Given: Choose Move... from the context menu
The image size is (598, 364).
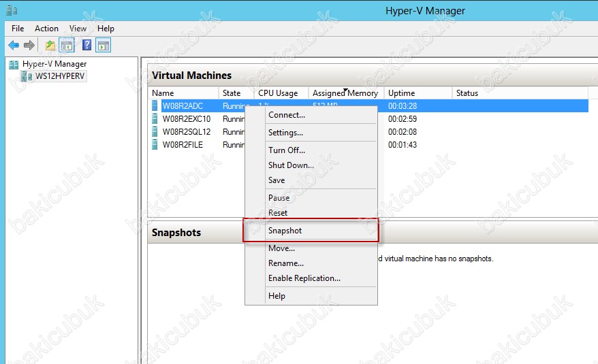Looking at the screenshot, I should (x=311, y=248).
